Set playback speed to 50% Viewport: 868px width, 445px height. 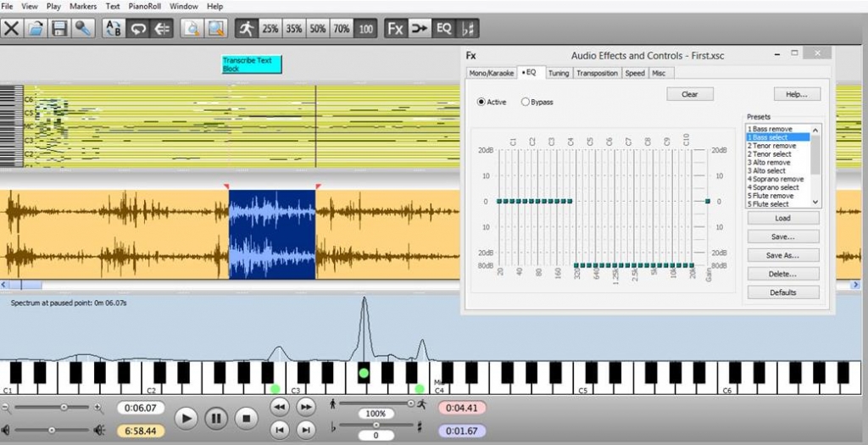[318, 28]
